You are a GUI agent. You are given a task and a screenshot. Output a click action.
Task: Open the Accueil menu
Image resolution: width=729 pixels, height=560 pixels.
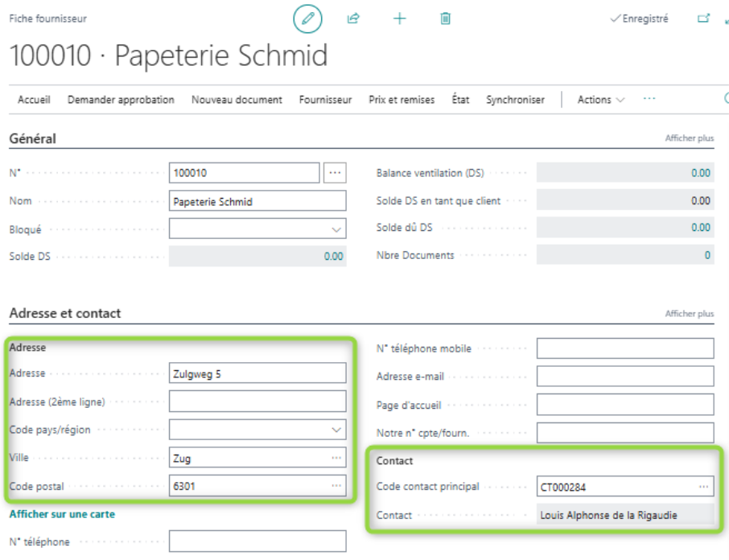tap(34, 100)
